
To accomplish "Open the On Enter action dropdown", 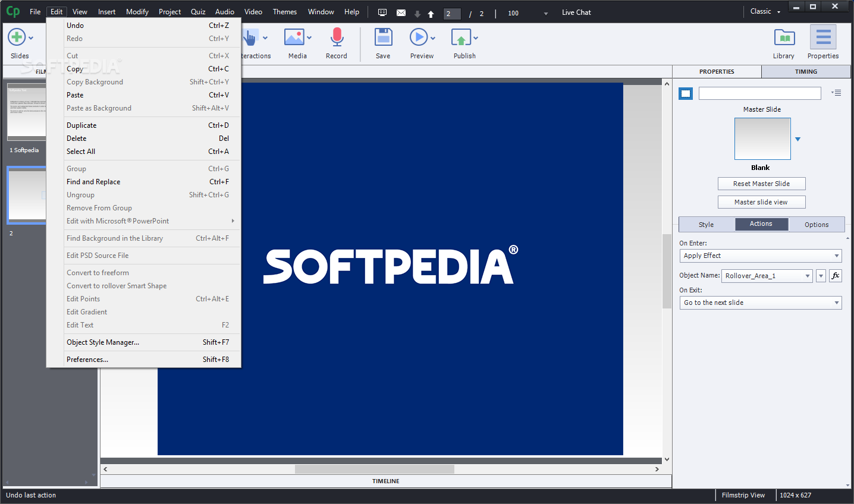I will point(761,256).
